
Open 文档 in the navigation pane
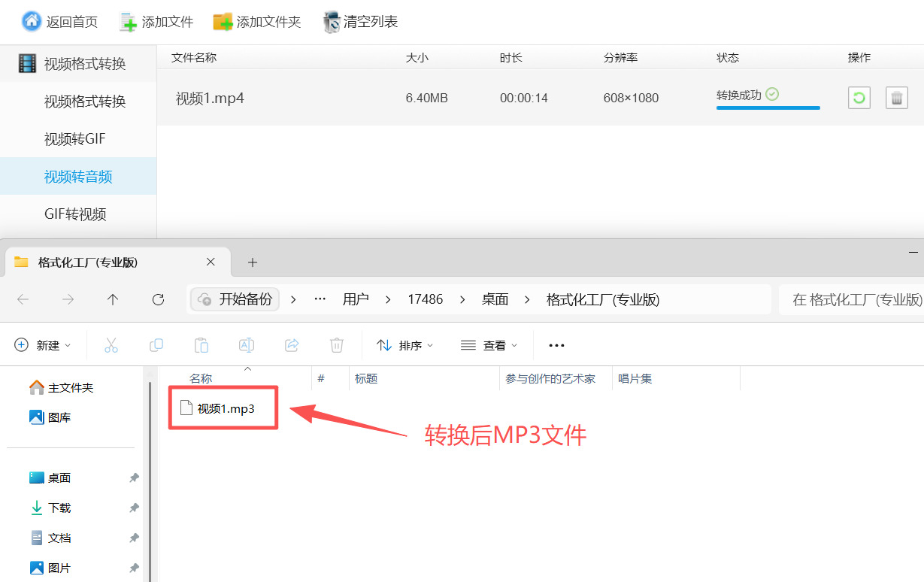coord(50,538)
